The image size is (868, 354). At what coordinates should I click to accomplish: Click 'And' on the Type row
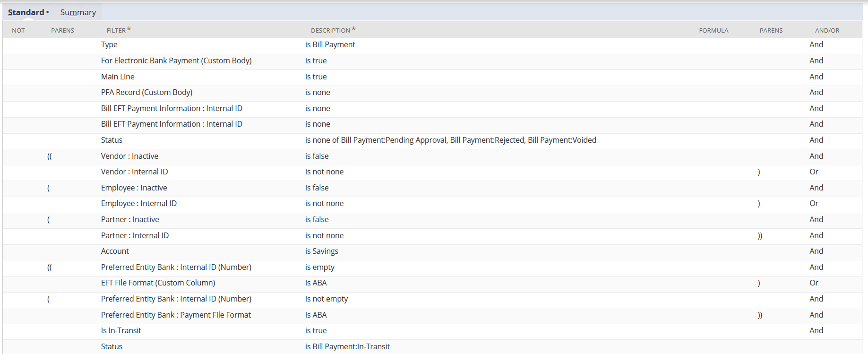point(816,44)
